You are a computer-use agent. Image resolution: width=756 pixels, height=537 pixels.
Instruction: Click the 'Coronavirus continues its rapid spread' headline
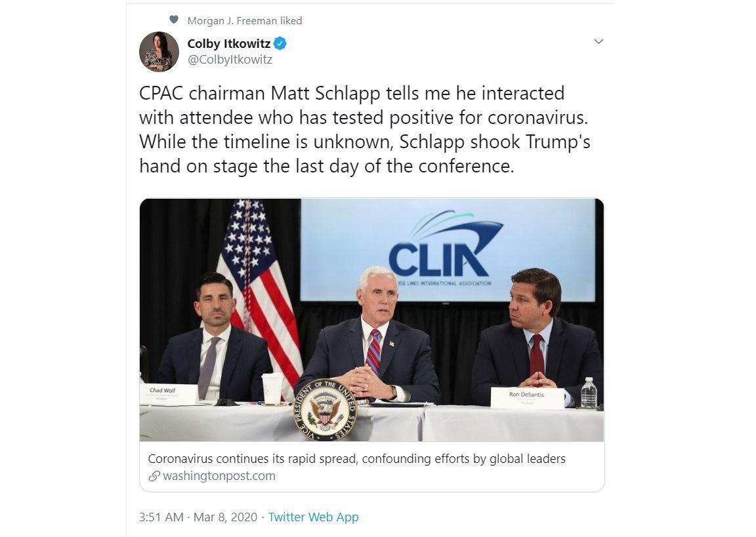pos(356,458)
